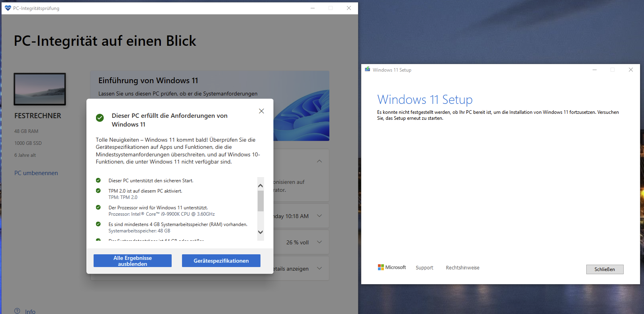Click the 'FESTRECHNER' PC name text
The height and width of the screenshot is (314, 644).
point(38,116)
